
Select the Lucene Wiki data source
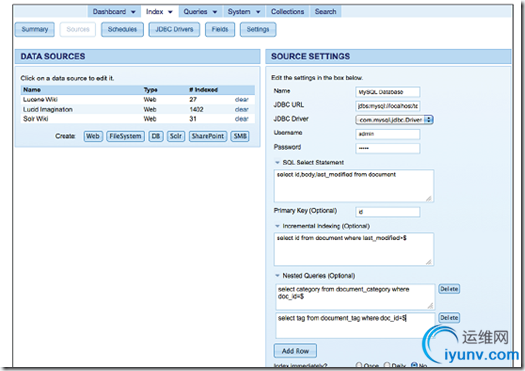40,99
